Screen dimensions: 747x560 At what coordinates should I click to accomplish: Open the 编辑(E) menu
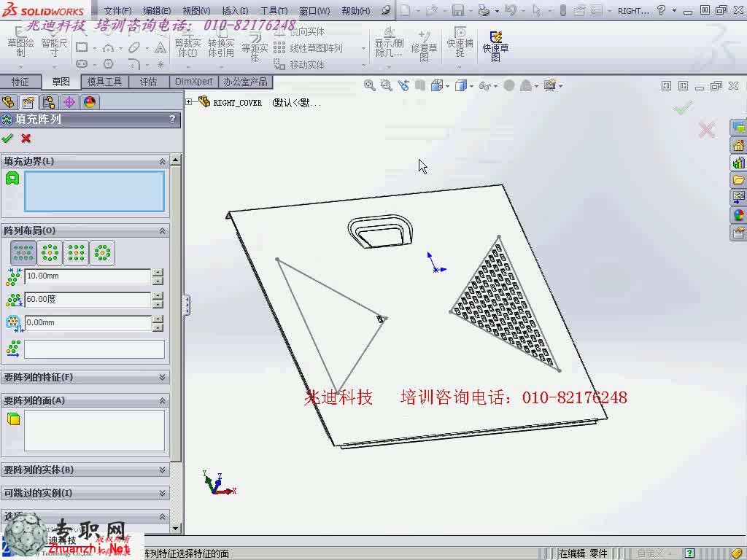[x=158, y=10]
